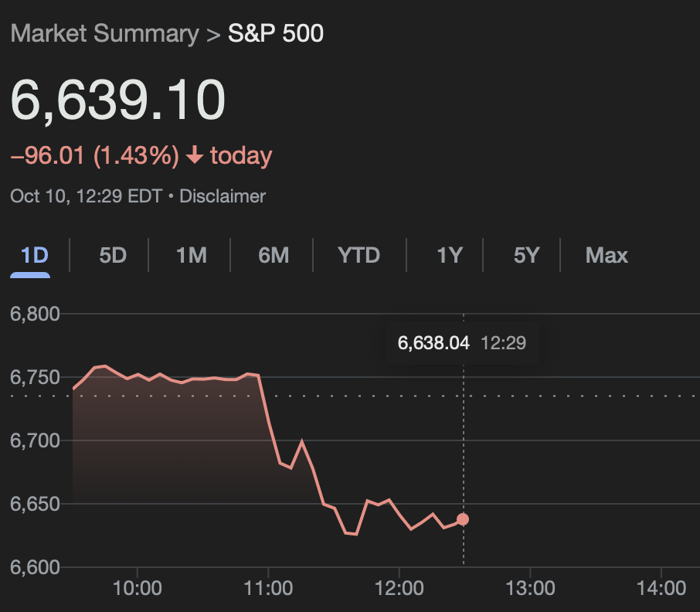Screen dimensions: 700x612
Task: Click the red down arrow icon
Action: click(x=195, y=157)
